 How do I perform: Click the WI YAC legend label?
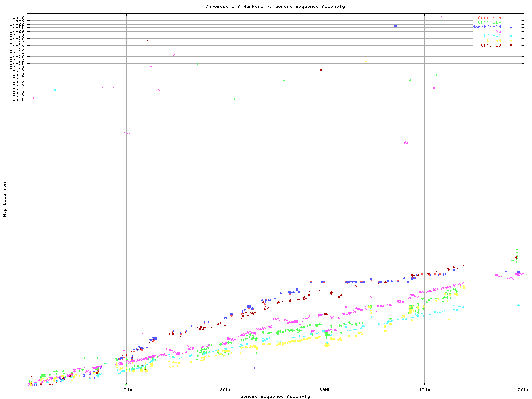(x=492, y=36)
